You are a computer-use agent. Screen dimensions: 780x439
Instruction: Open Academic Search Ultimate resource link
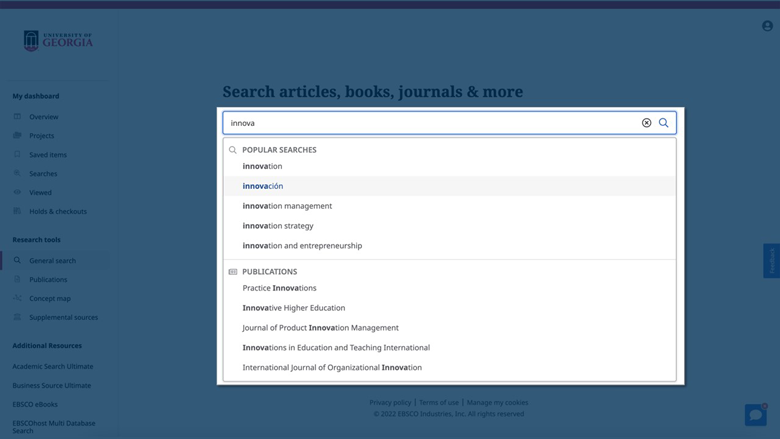tap(53, 366)
